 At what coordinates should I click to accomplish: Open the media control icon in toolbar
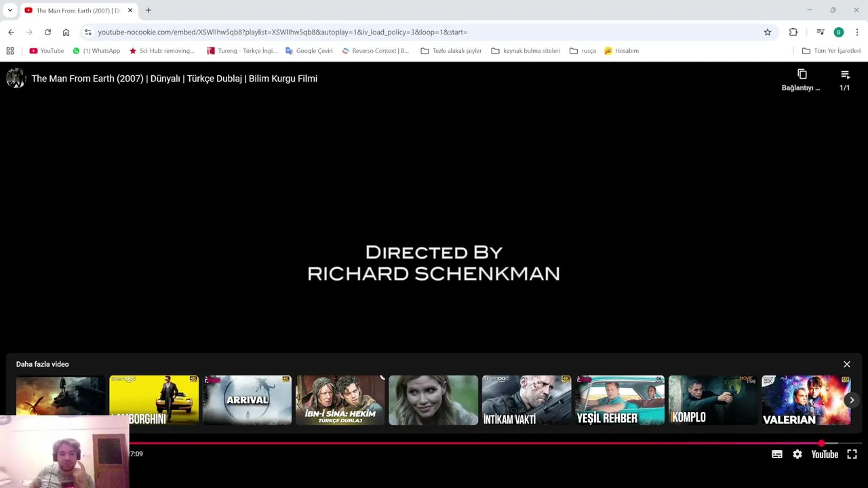(x=821, y=32)
